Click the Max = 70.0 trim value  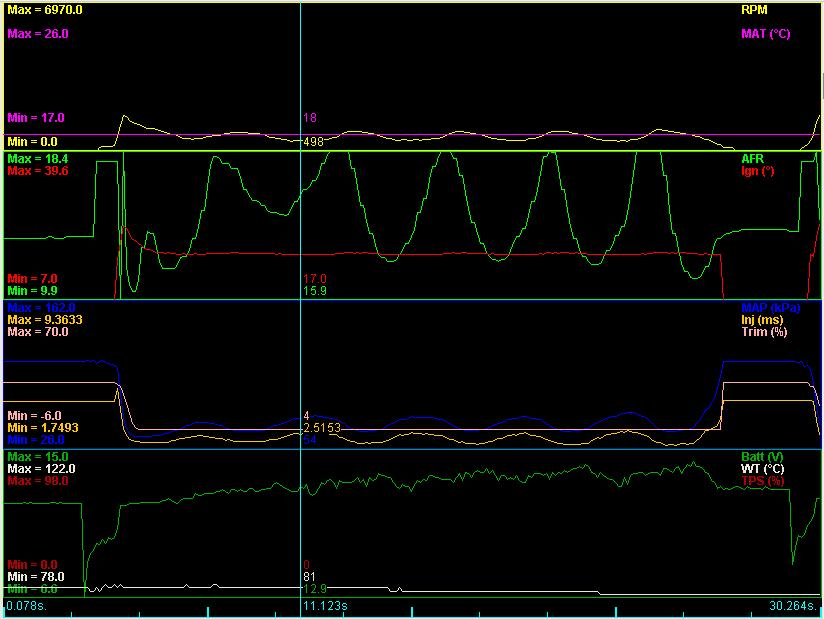pos(38,332)
